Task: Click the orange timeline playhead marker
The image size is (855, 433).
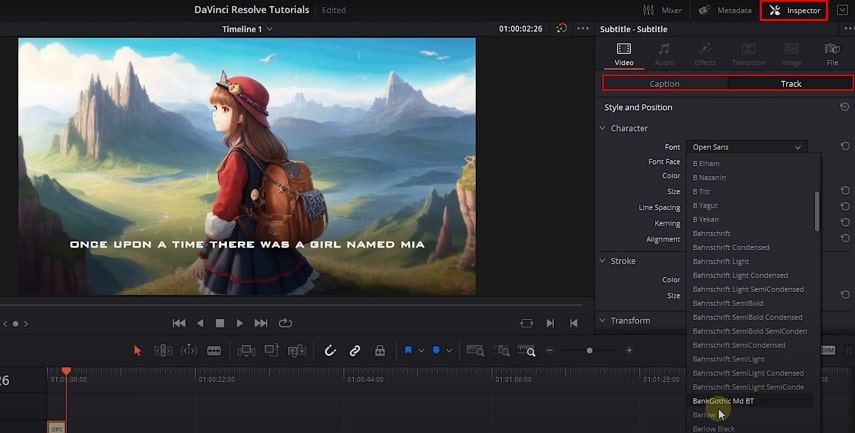Action: pos(66,371)
